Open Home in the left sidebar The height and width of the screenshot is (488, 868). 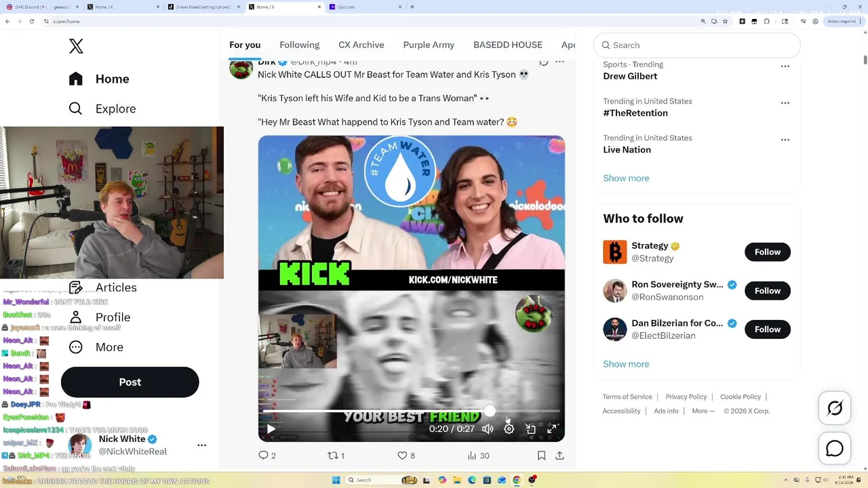coord(99,79)
